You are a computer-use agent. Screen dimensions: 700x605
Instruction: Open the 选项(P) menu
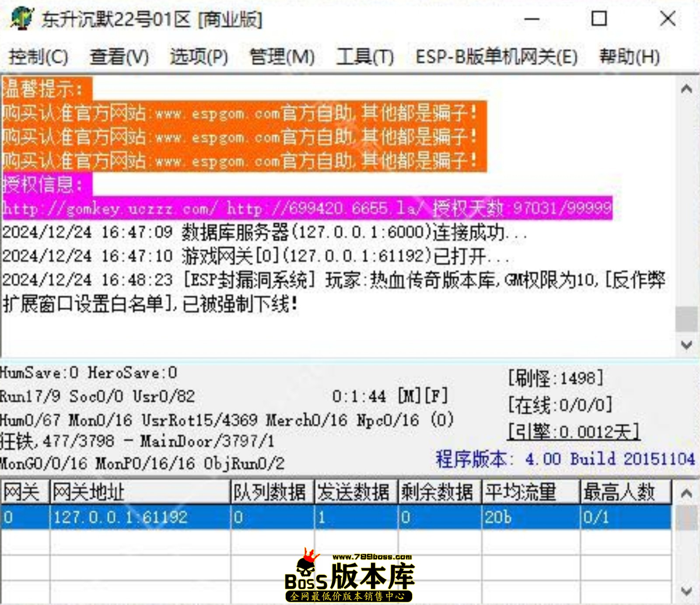click(x=199, y=57)
